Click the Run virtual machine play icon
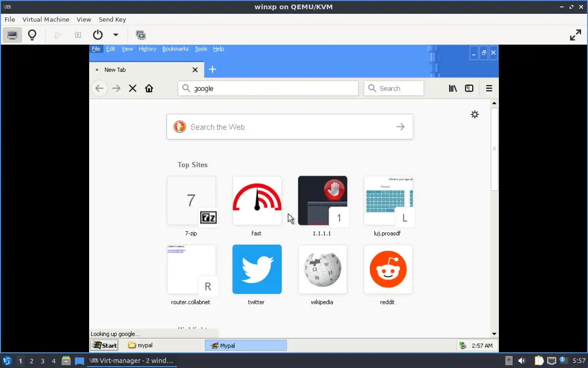 (x=58, y=35)
